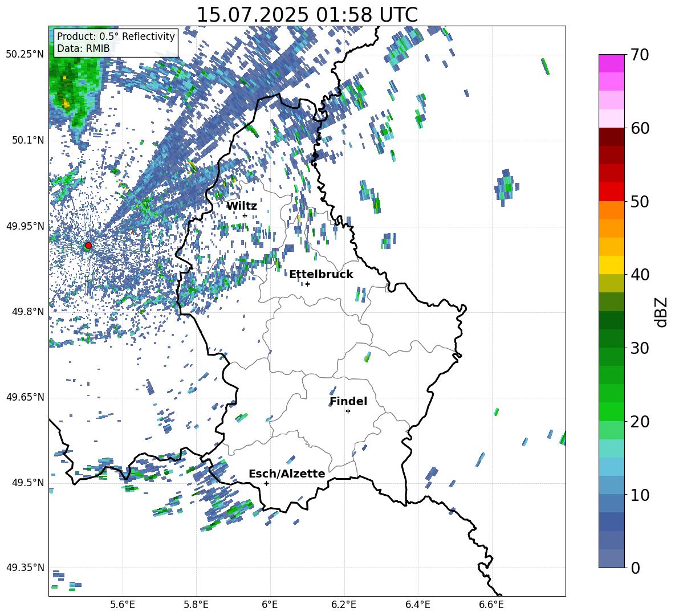The image size is (675, 616).
Task: Click the 30 value on colorbar
Action: 640,348
